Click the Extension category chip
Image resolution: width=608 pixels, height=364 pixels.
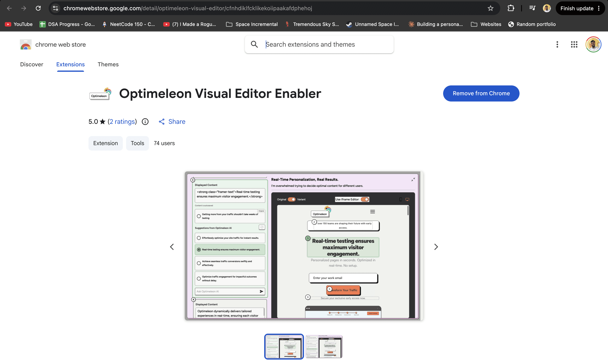point(106,143)
